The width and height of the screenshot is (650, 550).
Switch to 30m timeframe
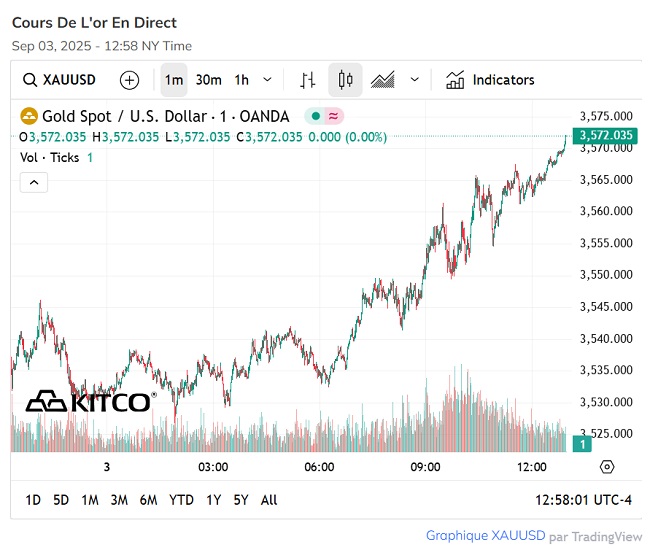(x=209, y=80)
